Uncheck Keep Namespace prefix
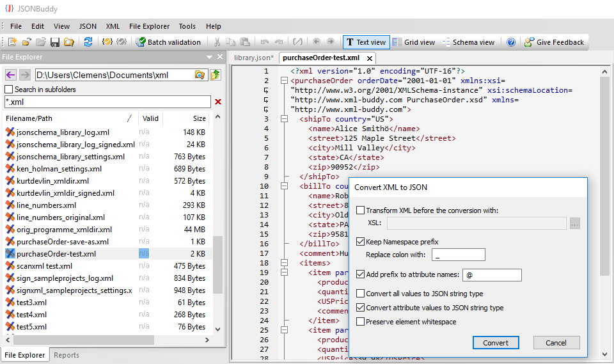The width and height of the screenshot is (614, 364). [x=360, y=241]
